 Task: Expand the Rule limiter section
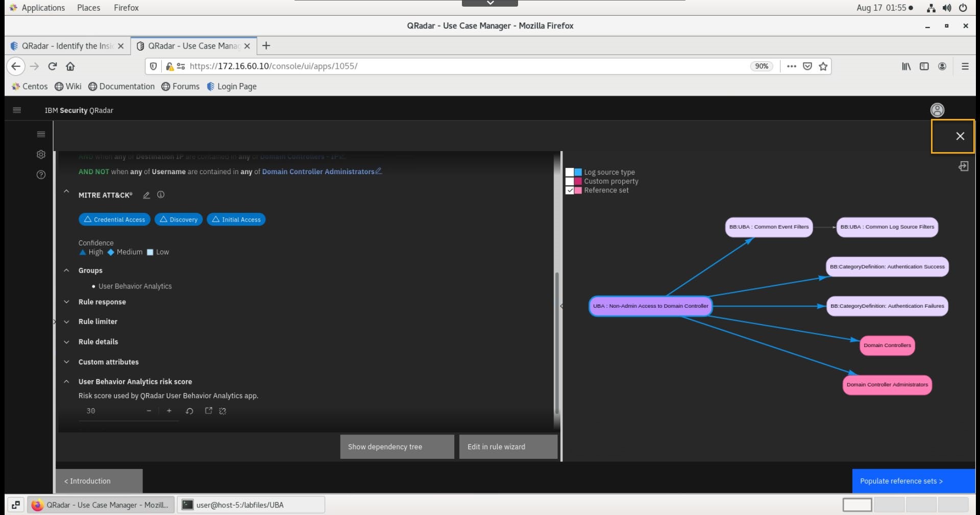coord(66,322)
